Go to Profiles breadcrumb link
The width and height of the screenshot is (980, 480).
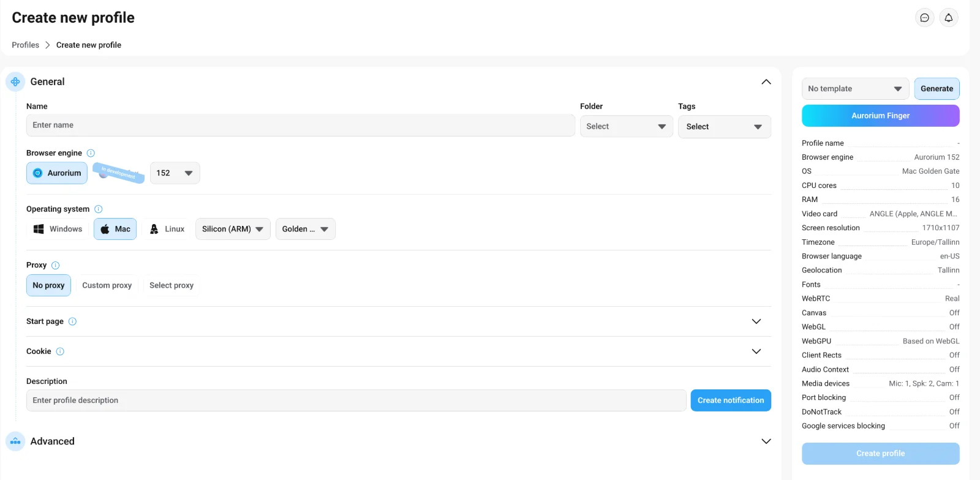coord(26,45)
